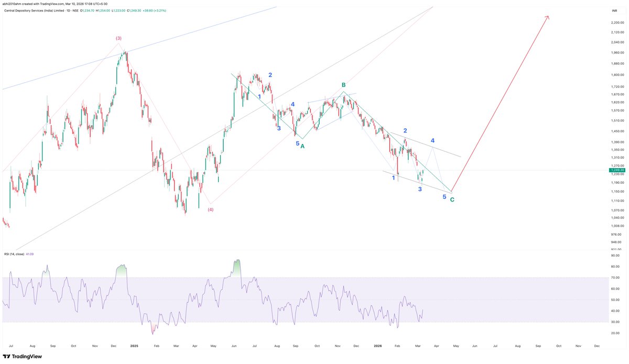This screenshot has width=629, height=364.
Task: Click the Mar month label on the time axis
Action: click(418, 346)
